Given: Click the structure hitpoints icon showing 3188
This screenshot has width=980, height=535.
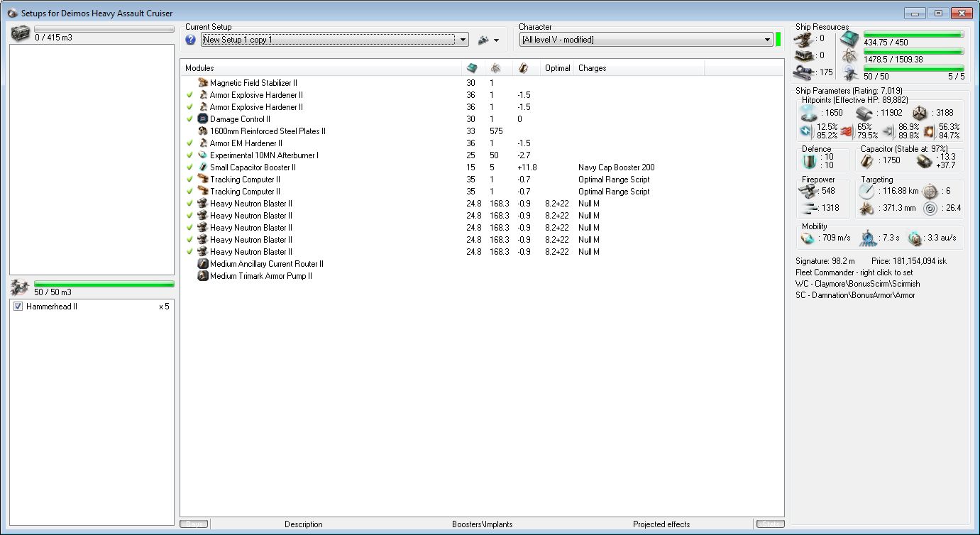Looking at the screenshot, I should pos(920,112).
